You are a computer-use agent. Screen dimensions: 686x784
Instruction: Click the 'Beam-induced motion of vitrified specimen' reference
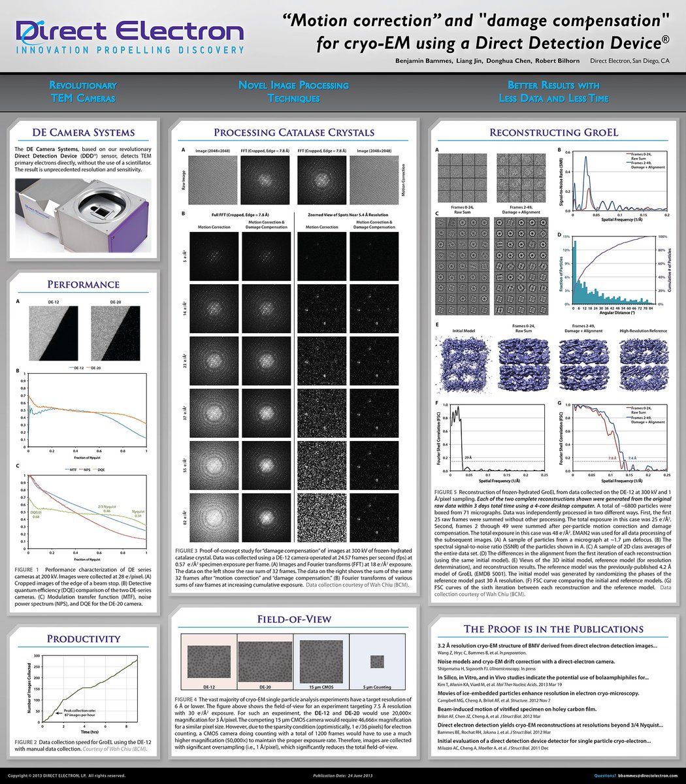[517, 712]
